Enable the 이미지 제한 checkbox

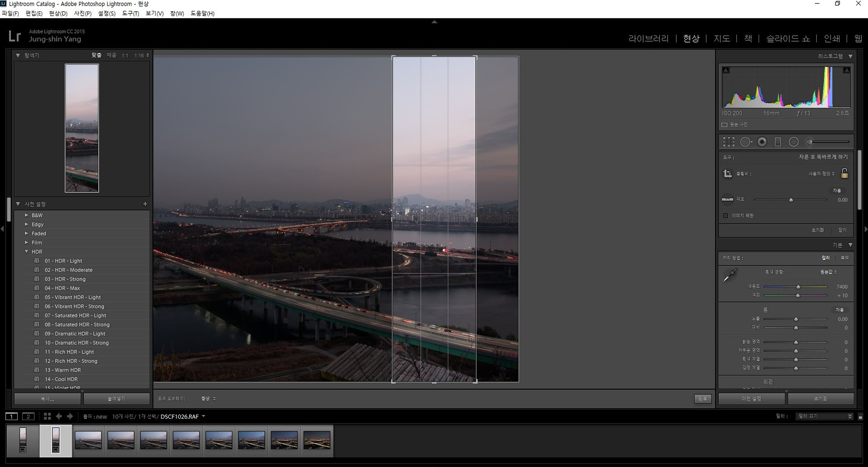pyautogui.click(x=725, y=215)
